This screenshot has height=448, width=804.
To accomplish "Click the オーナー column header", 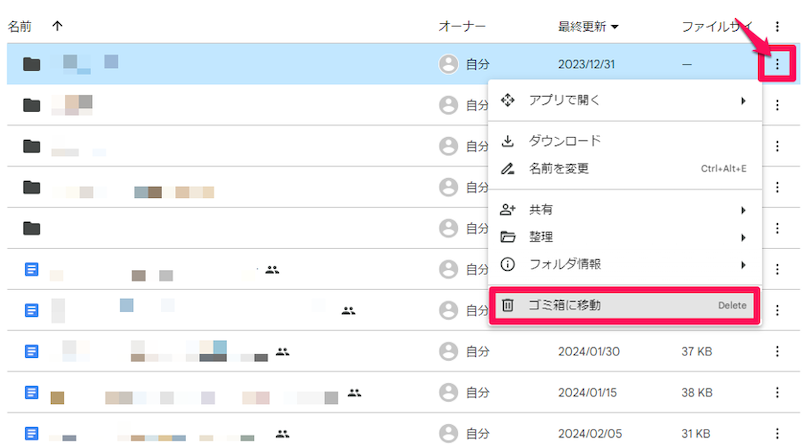I will pos(462,25).
